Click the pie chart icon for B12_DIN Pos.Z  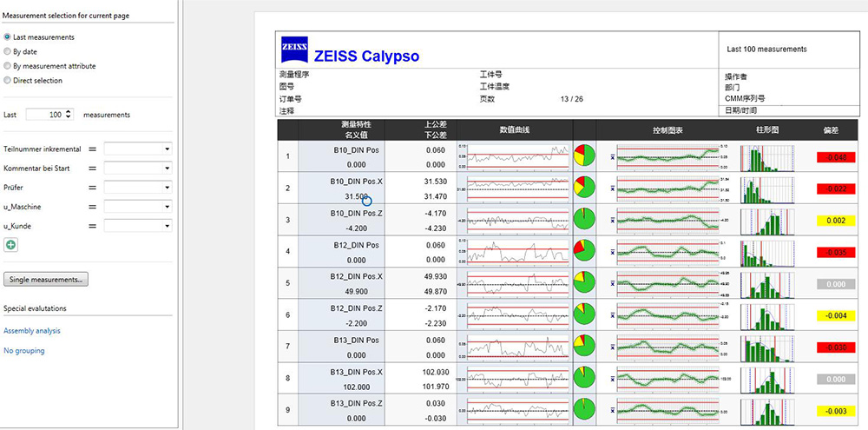(584, 314)
